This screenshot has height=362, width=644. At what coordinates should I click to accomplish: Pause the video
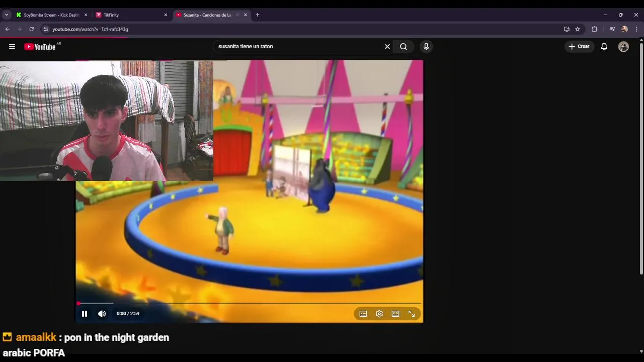(85, 314)
